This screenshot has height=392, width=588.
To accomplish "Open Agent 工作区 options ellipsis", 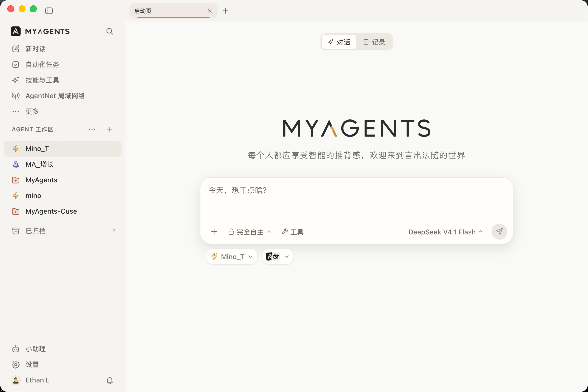I will pyautogui.click(x=92, y=129).
